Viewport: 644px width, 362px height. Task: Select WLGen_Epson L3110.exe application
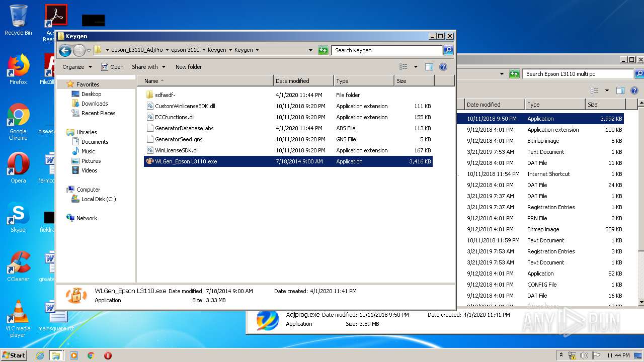[288, 161]
